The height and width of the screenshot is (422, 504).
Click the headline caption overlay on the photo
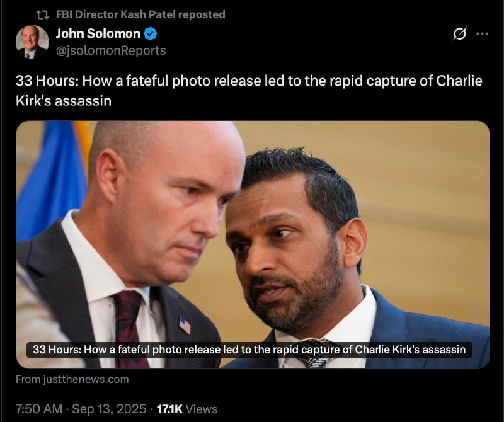click(x=249, y=350)
